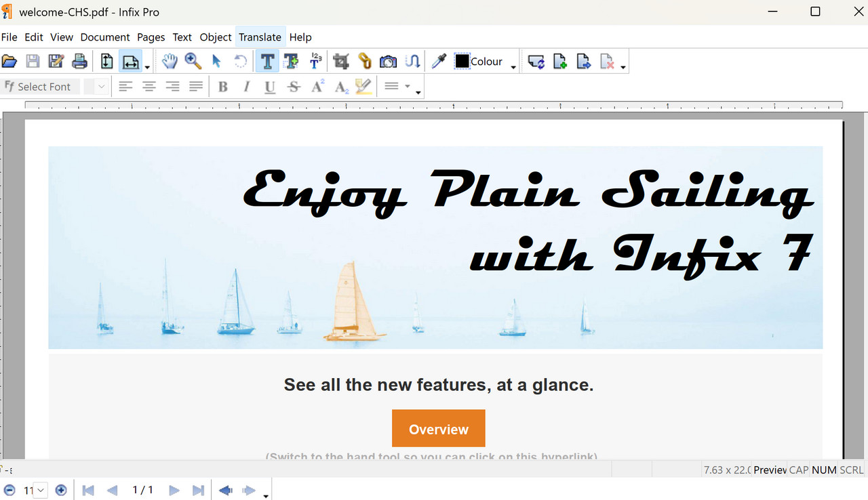Select the Hand tool
This screenshot has width=868, height=500.
coord(170,61)
